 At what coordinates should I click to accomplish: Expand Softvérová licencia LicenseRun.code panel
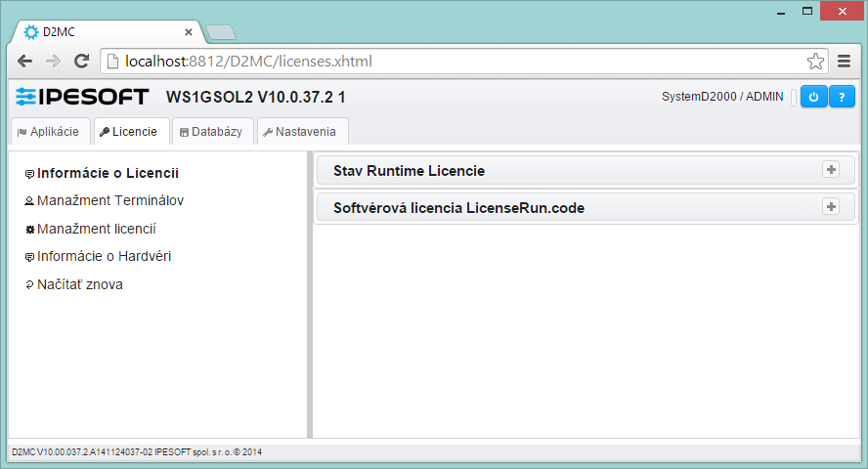pyautogui.click(x=831, y=207)
